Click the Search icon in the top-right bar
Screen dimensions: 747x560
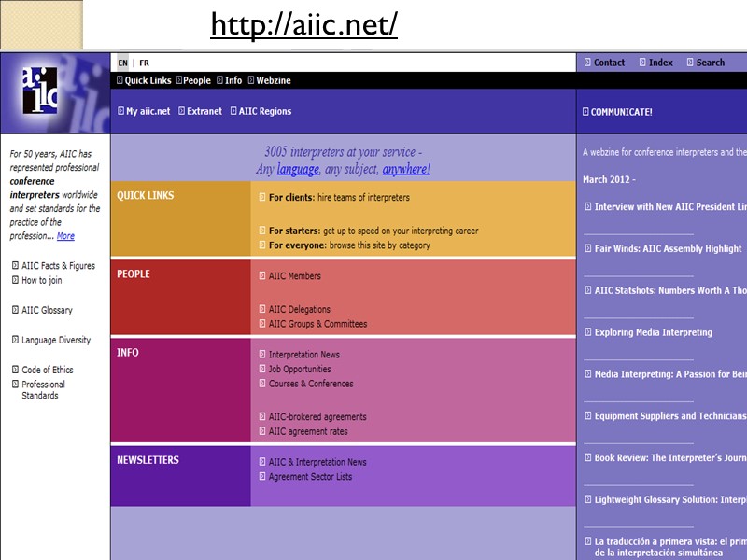pos(689,62)
